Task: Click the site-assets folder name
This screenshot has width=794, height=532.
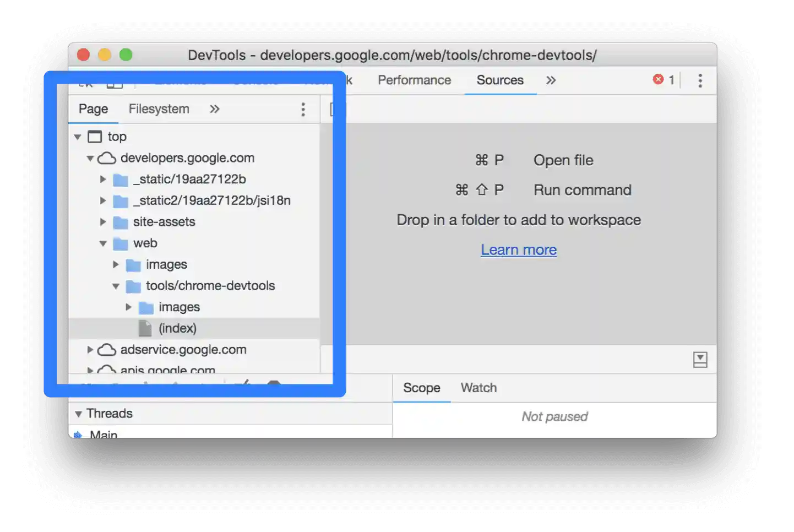Action: [164, 222]
